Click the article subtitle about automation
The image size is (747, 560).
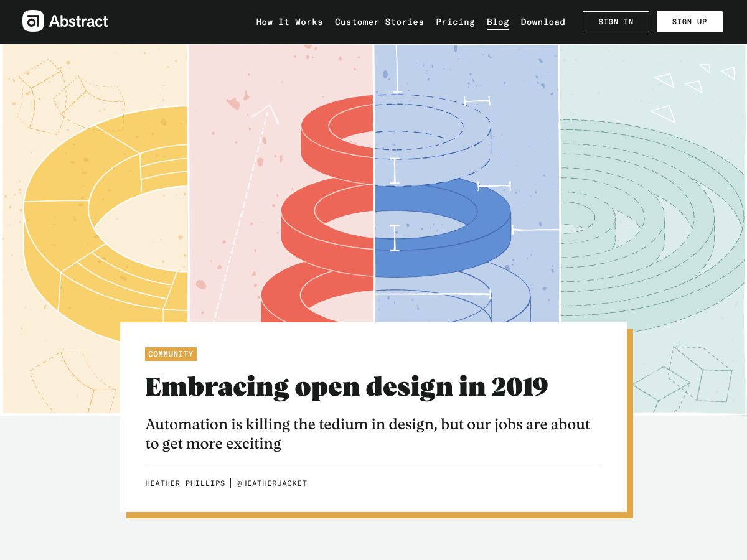[x=367, y=434]
